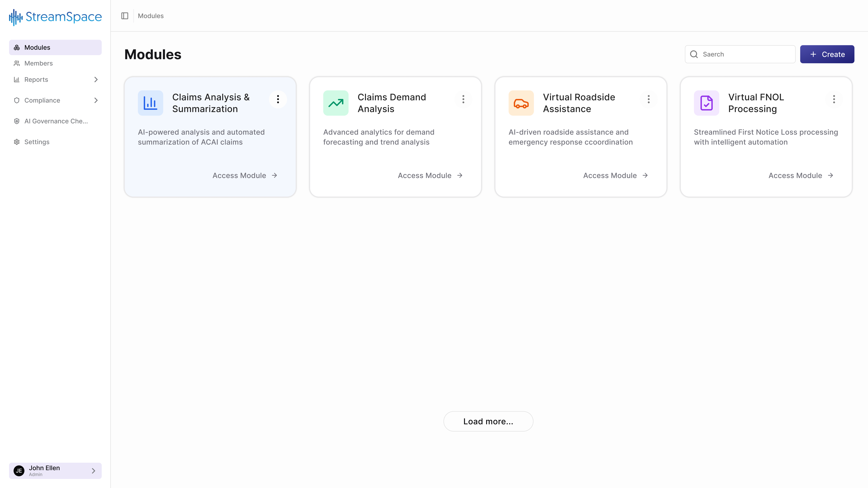Click the StreamSpace logo
The image size is (868, 488).
coord(55,17)
